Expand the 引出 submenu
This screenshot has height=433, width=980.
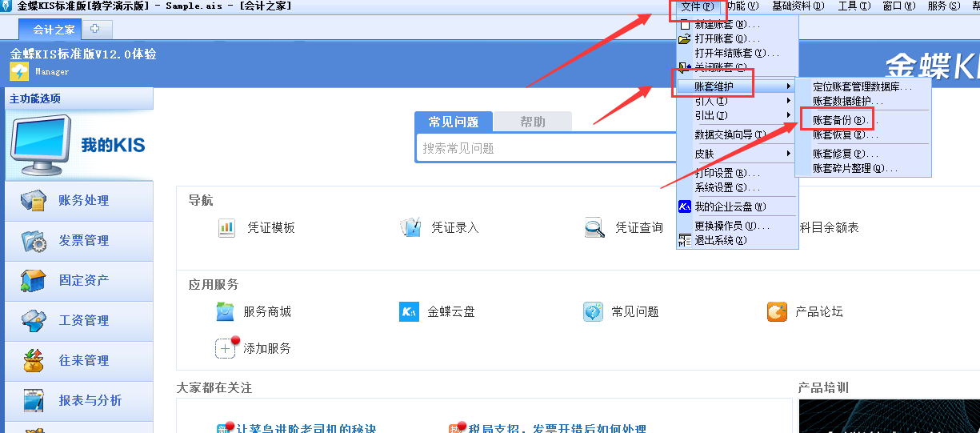tap(737, 115)
